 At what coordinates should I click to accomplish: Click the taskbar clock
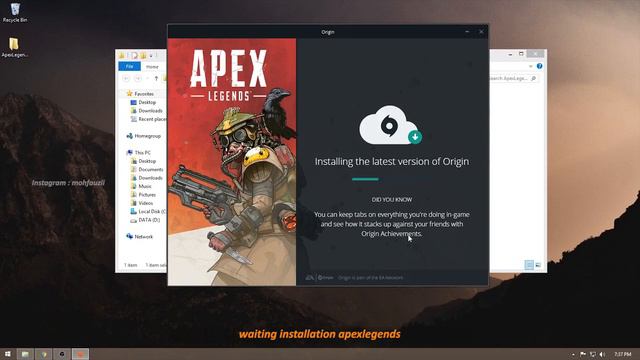pyautogui.click(x=622, y=354)
